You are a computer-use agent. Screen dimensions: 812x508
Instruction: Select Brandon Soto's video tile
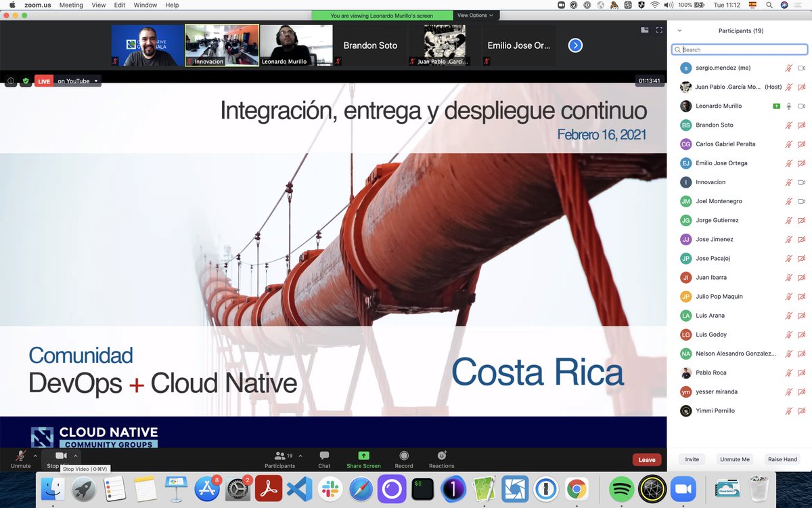pyautogui.click(x=370, y=45)
